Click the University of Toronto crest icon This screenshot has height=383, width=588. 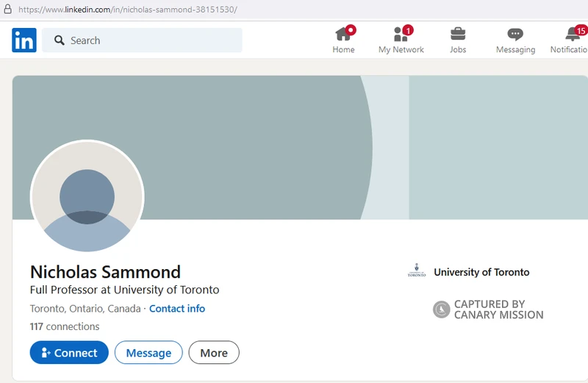tap(417, 271)
